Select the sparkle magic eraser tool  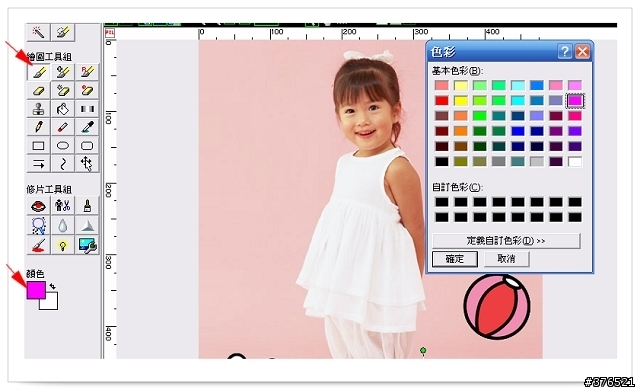(63, 91)
